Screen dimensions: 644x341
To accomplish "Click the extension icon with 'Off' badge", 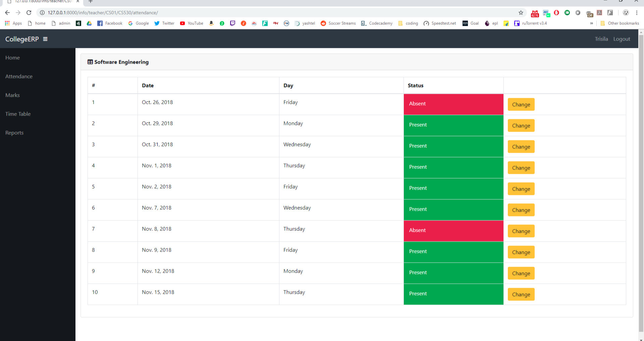I will [589, 14].
